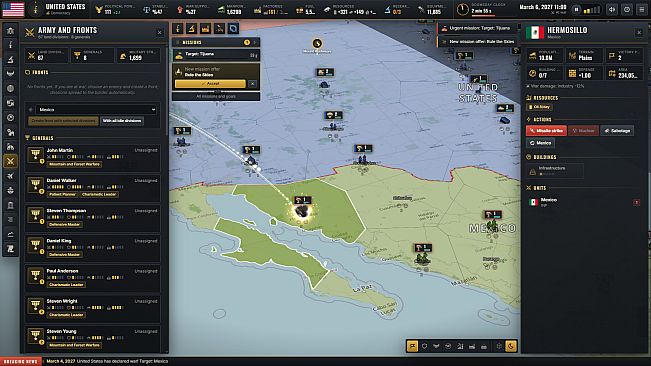Expand the Missions panel header arrow
651x366 pixels.
(x=255, y=42)
